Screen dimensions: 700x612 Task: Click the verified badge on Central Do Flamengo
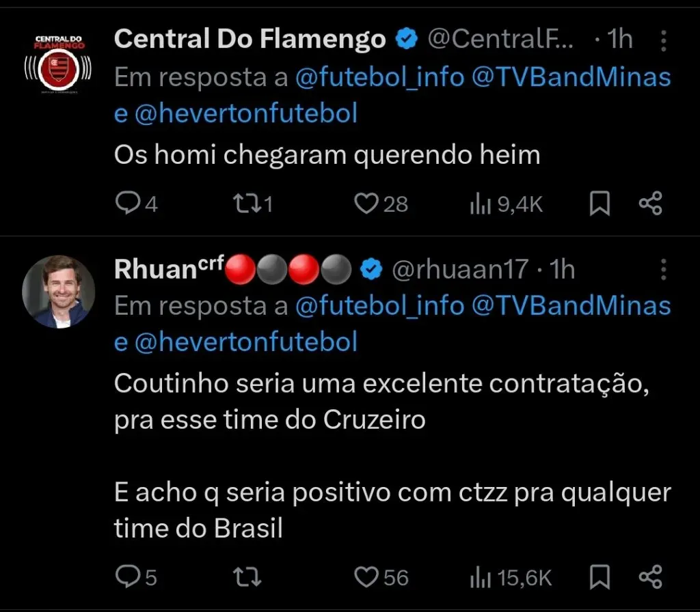(406, 38)
